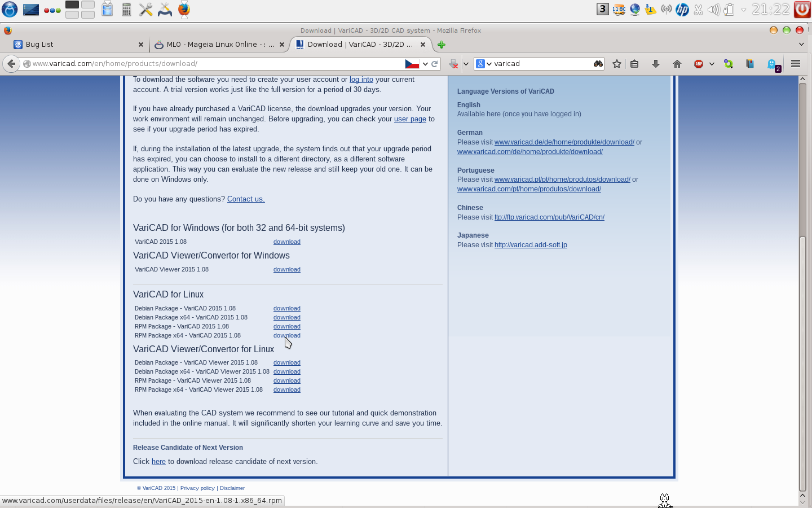Open the HP device tray icon
This screenshot has width=812, height=508.
pos(682,10)
